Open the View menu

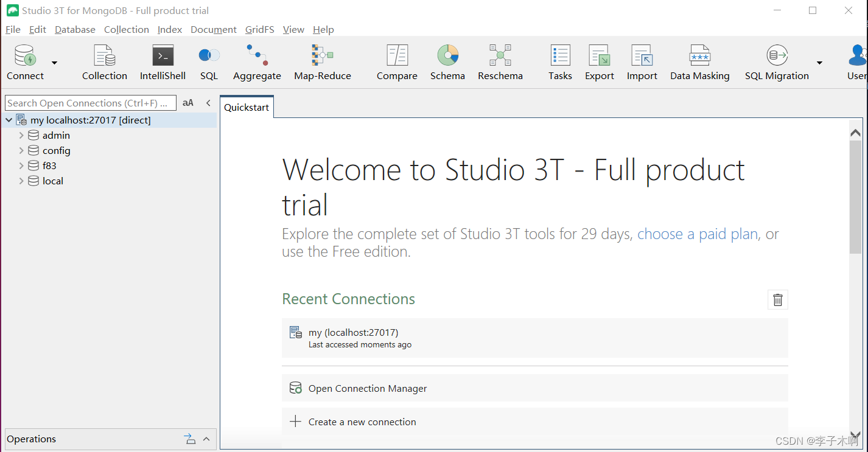pos(293,29)
